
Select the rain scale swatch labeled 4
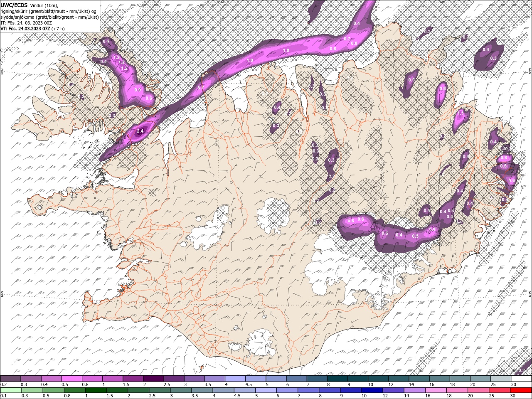224,390
